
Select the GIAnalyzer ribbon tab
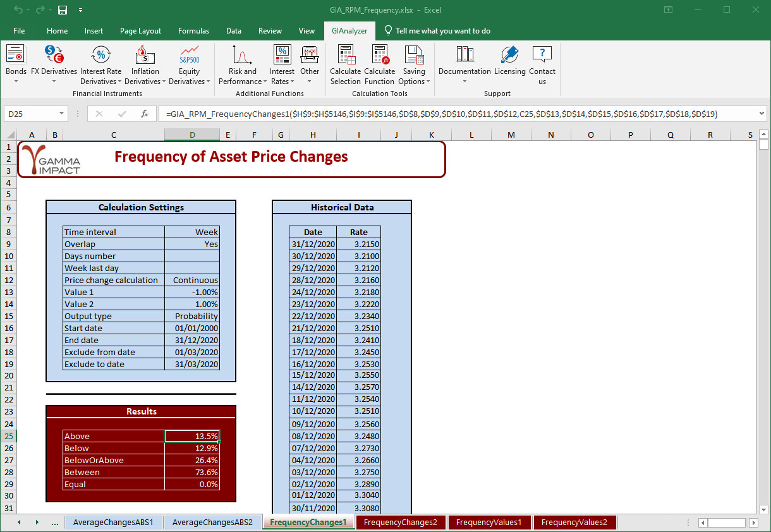[349, 30]
